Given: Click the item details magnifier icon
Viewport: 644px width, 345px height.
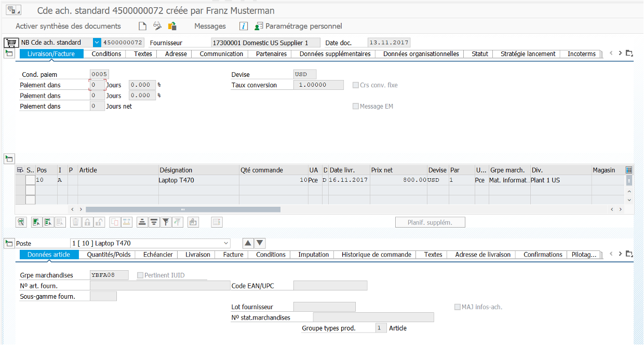Looking at the screenshot, I should pos(21,222).
